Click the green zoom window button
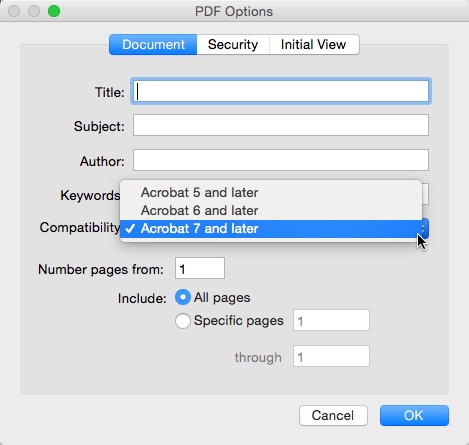This screenshot has height=445, width=469. tap(54, 11)
